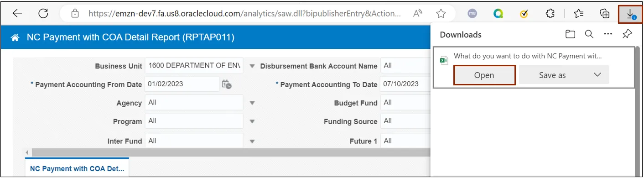The width and height of the screenshot is (644, 178).
Task: Expand the Agency dropdown arrow
Action: click(252, 103)
